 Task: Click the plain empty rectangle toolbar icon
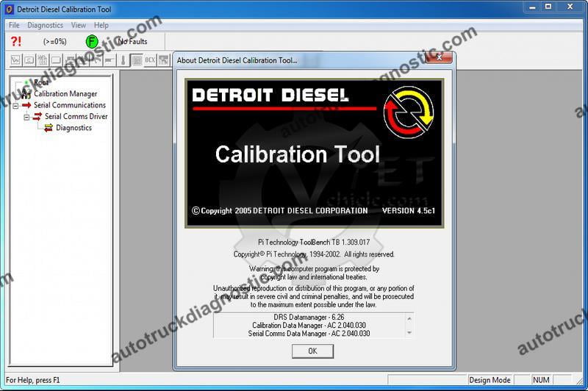coord(57,60)
